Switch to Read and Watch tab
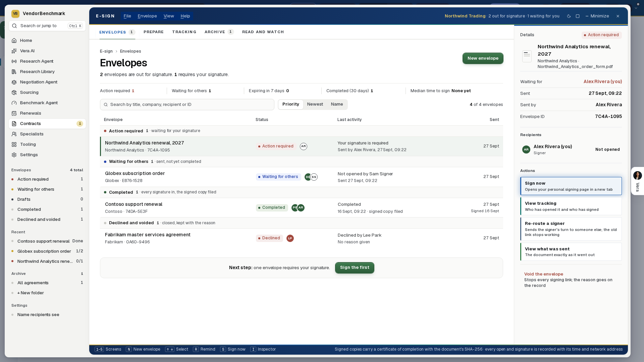The height and width of the screenshot is (362, 644). [x=263, y=32]
